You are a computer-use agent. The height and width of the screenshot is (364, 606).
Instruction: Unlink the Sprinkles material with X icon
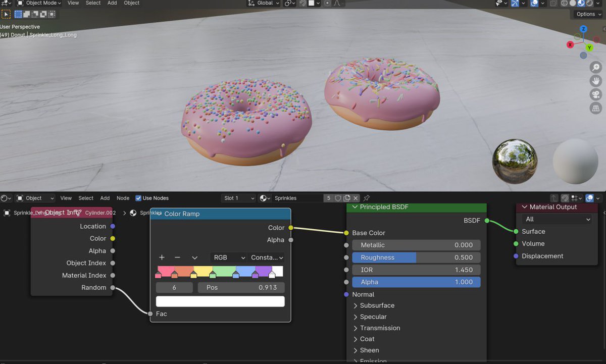(x=356, y=198)
